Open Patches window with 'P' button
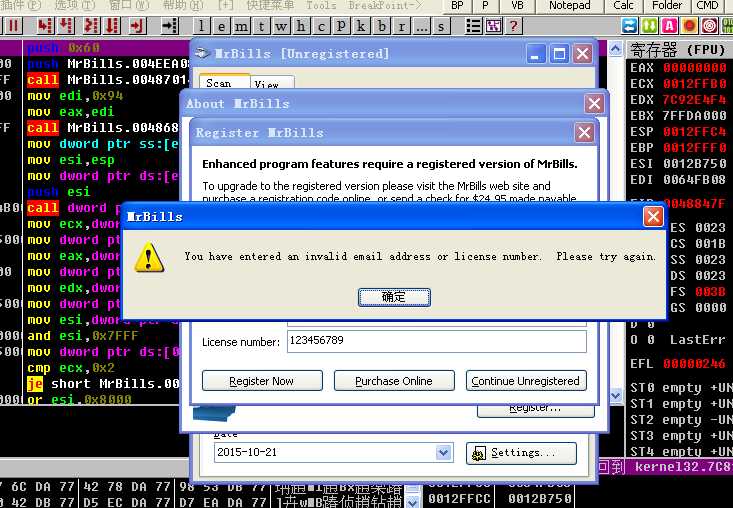This screenshot has width=733, height=508. [x=341, y=26]
